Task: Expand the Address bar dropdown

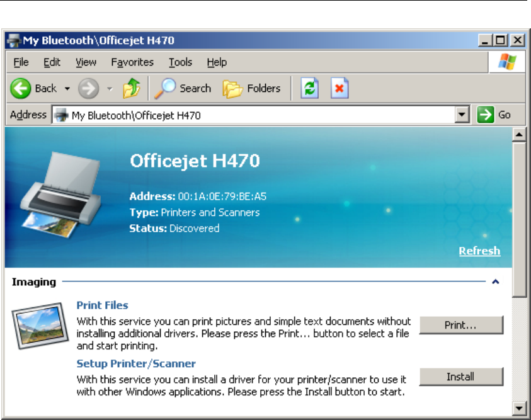Action: pyautogui.click(x=462, y=115)
